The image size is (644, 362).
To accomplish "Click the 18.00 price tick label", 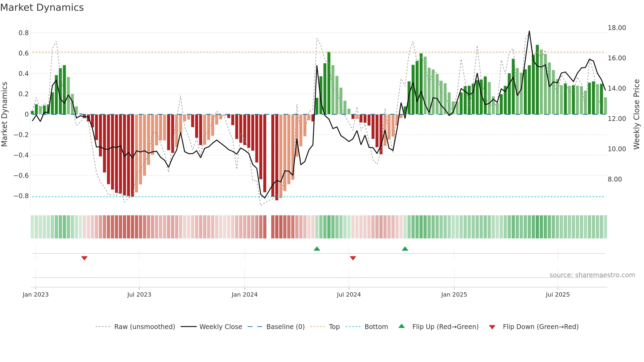I will click(617, 28).
